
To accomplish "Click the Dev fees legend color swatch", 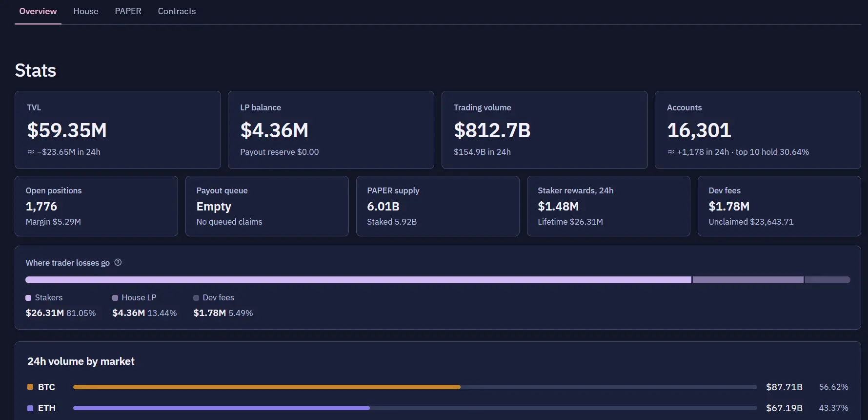I will click(x=196, y=298).
